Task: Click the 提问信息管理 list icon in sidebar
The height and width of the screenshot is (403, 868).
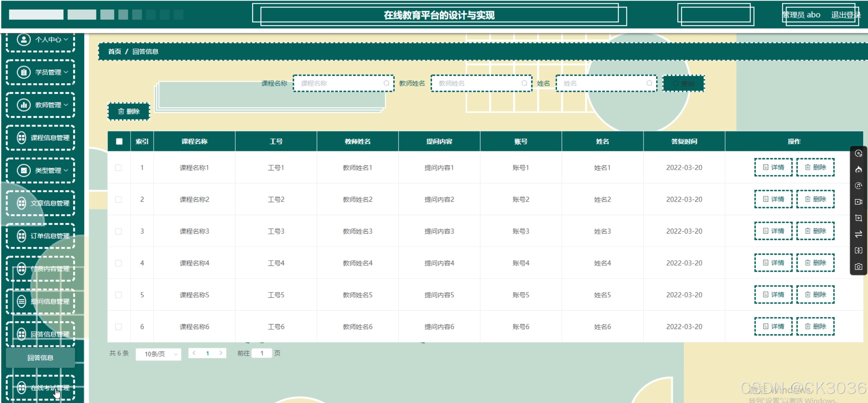Action: tap(22, 301)
